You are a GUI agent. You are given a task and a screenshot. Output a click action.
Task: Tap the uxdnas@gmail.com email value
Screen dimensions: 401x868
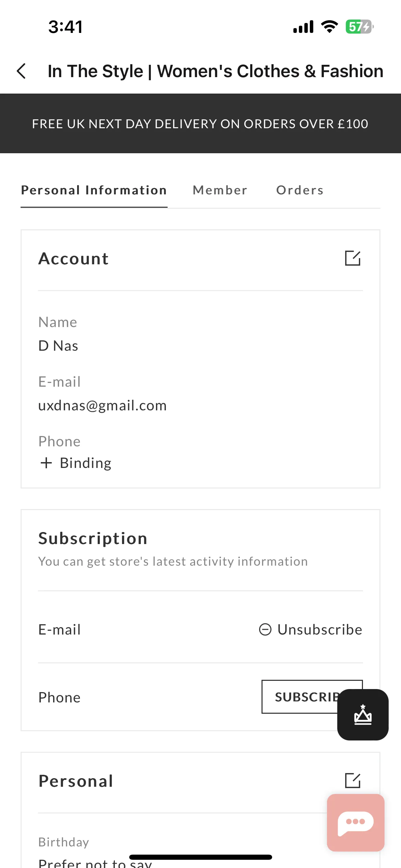tap(102, 406)
